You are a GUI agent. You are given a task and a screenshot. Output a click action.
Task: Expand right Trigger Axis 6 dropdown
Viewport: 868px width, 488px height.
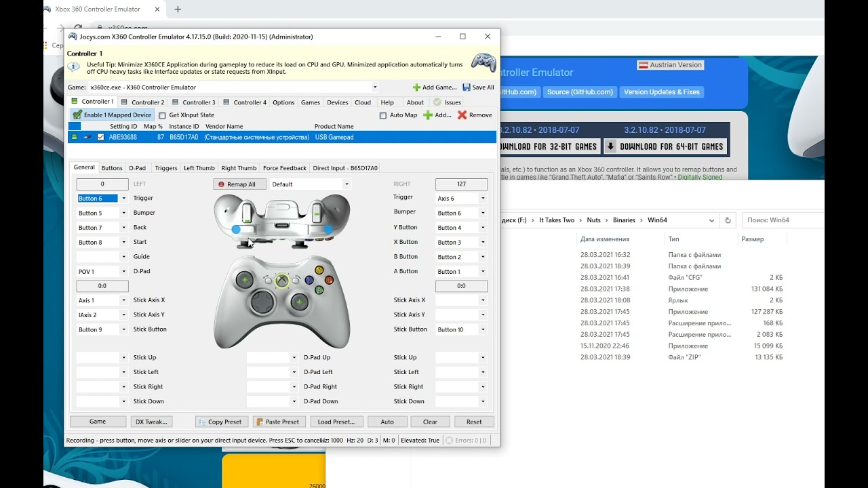483,199
